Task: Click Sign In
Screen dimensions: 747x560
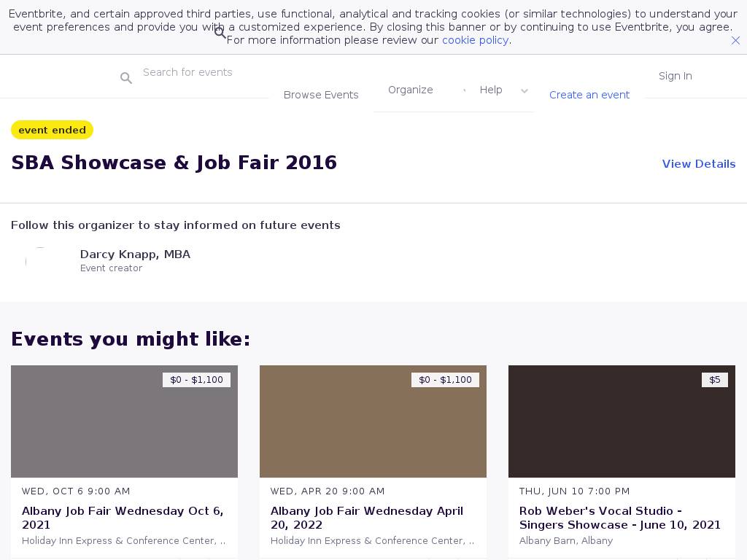Action: point(675,76)
